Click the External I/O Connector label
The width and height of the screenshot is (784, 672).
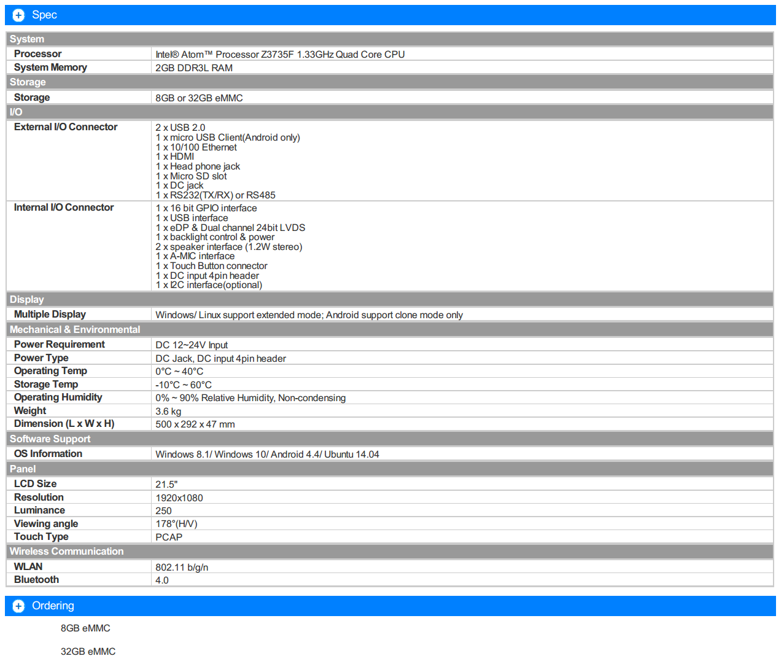[x=66, y=127]
